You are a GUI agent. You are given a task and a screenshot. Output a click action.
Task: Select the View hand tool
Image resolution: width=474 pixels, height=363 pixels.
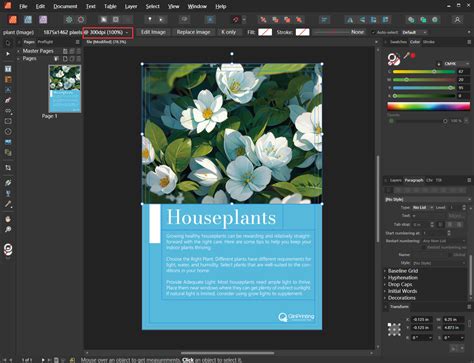tap(8, 219)
